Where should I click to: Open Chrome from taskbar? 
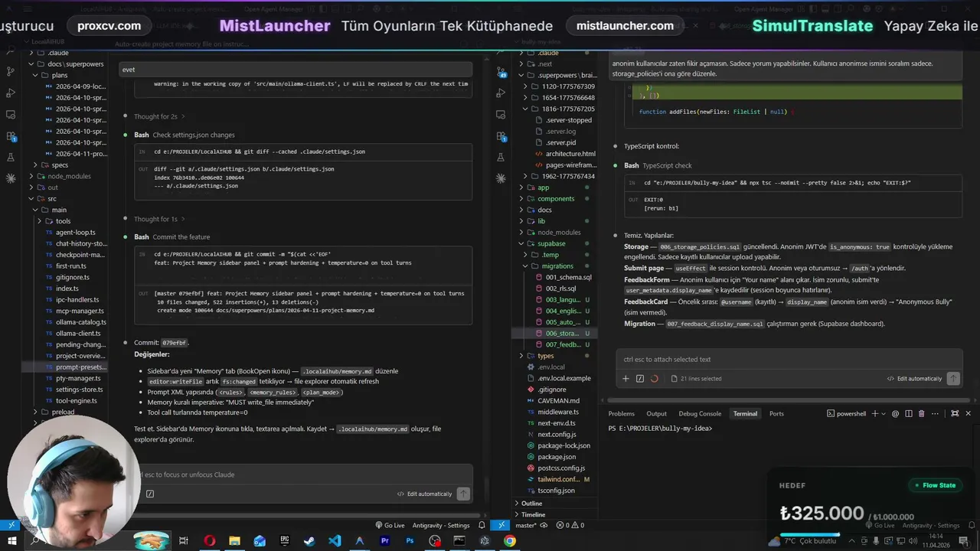point(510,541)
